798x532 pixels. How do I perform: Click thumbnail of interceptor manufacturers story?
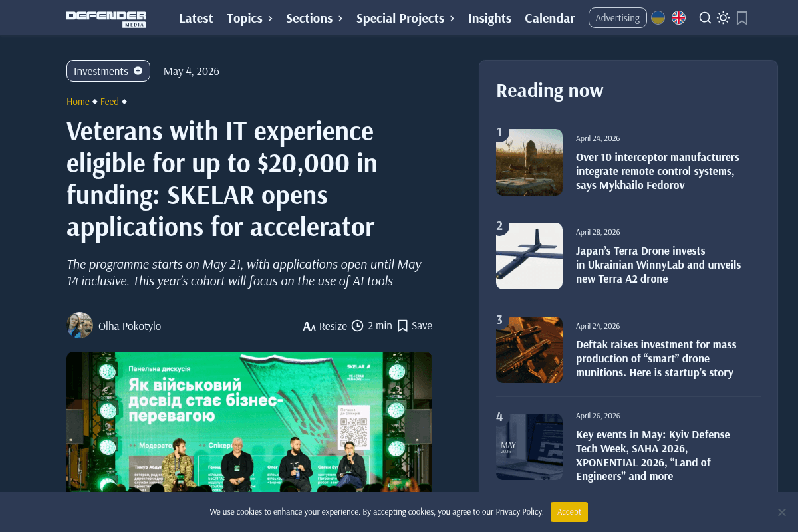click(529, 162)
